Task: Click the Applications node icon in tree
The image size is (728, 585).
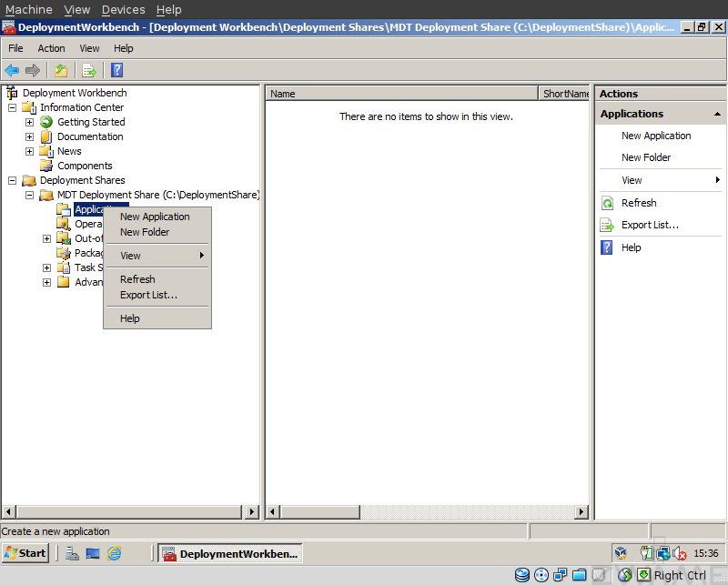Action: pyautogui.click(x=63, y=209)
